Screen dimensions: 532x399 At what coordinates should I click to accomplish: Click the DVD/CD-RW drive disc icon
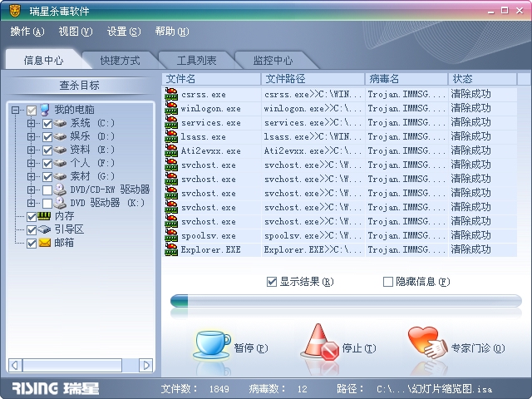click(60, 190)
